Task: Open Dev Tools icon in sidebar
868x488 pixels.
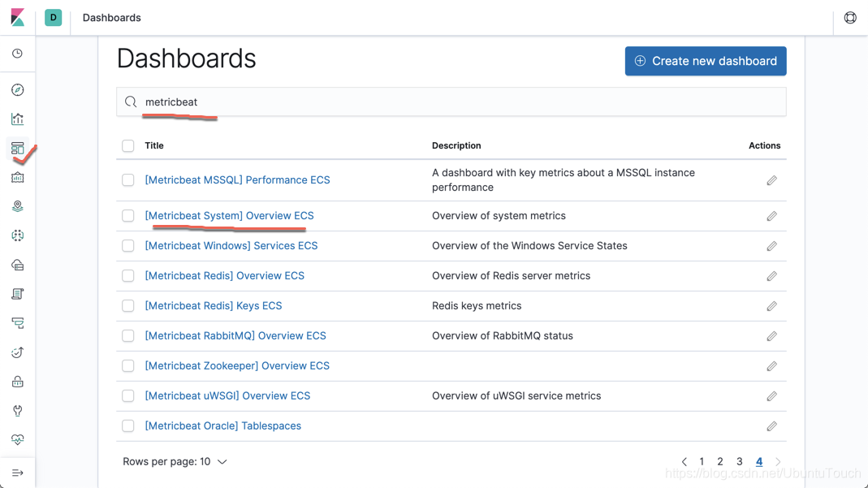Action: pos(18,411)
